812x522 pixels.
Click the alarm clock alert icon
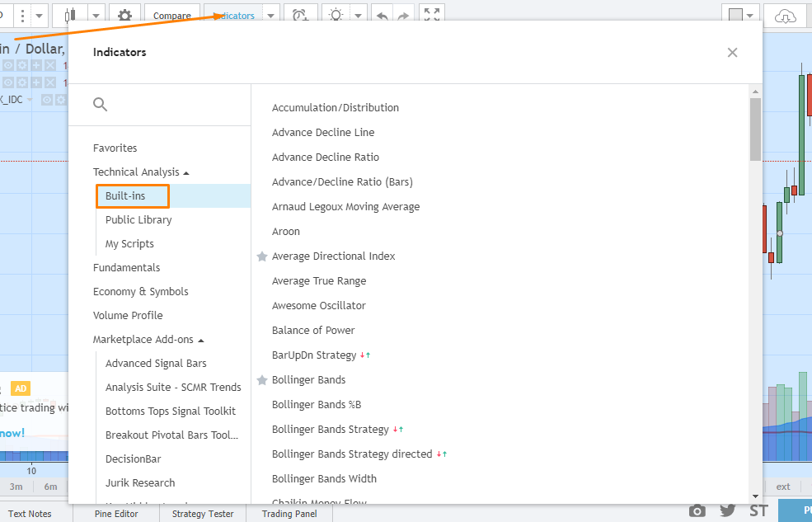[x=300, y=16]
